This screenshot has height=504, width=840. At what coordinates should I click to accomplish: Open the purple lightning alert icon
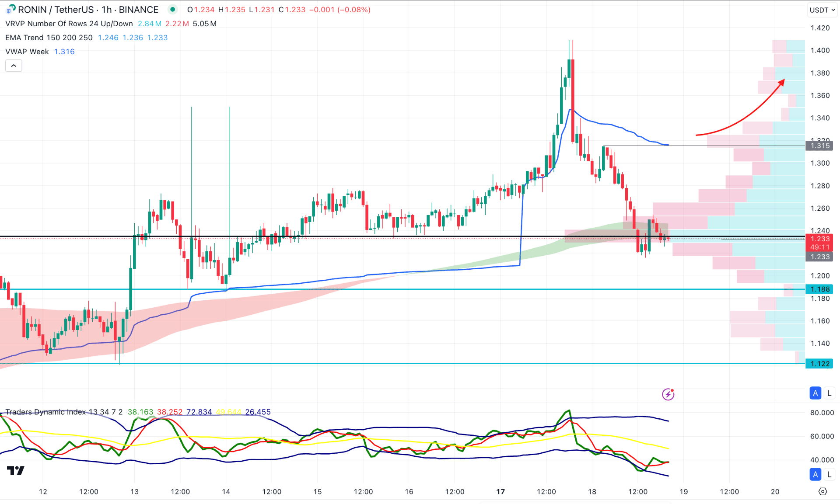click(x=668, y=394)
